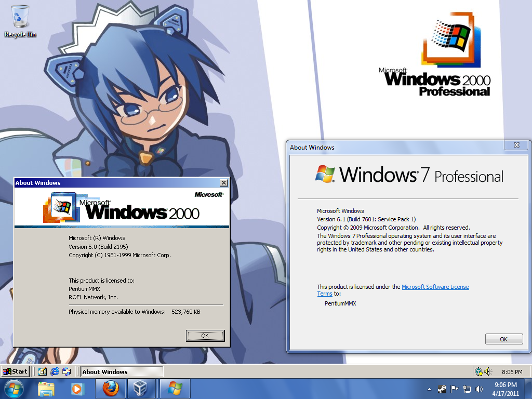Click the 9:06 PM date and time
532x399 pixels.
506,389
